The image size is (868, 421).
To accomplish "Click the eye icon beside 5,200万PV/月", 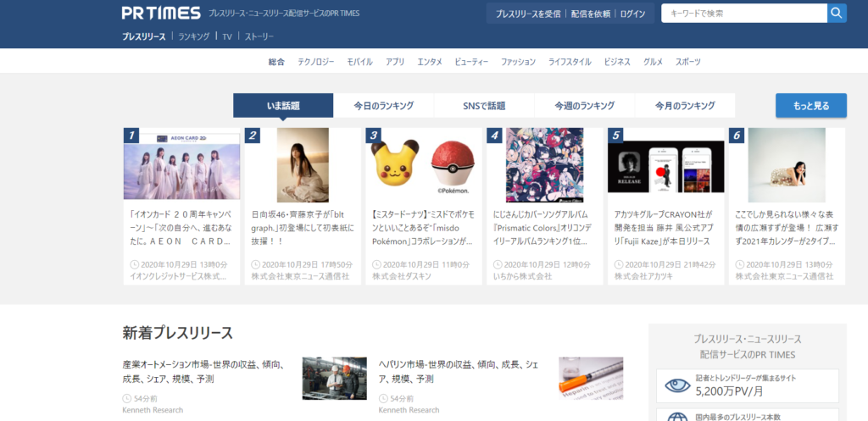I will [677, 385].
